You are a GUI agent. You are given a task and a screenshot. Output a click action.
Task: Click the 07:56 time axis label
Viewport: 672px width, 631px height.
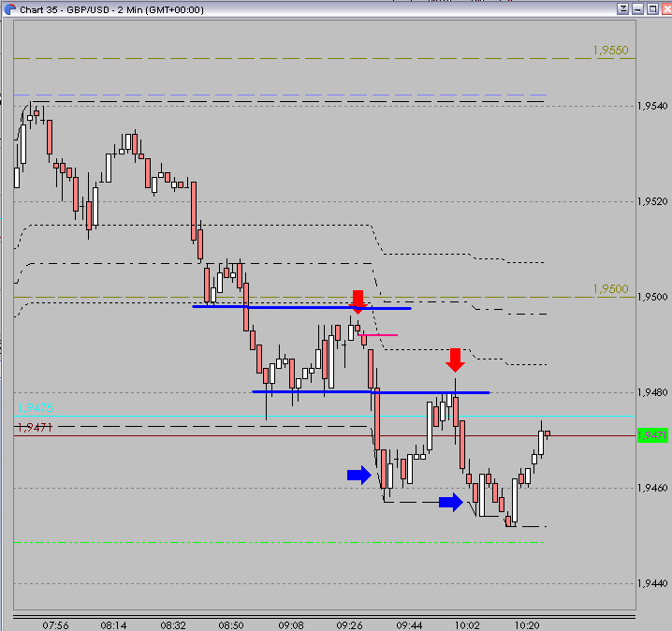point(55,625)
